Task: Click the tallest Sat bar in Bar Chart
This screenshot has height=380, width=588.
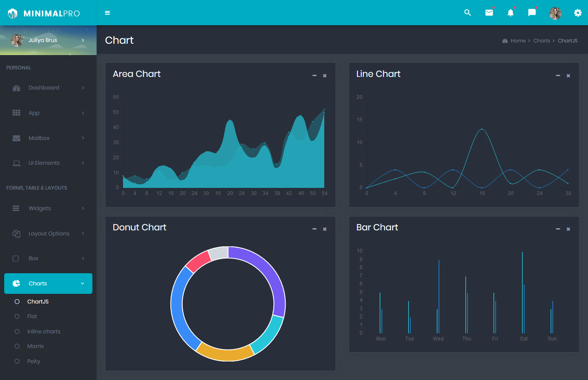Action: tap(522, 293)
